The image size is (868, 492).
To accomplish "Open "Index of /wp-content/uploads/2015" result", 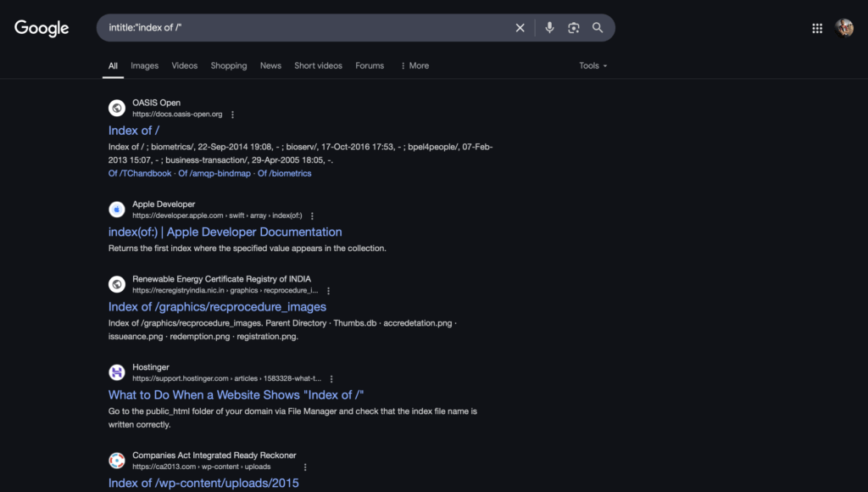I will point(203,484).
